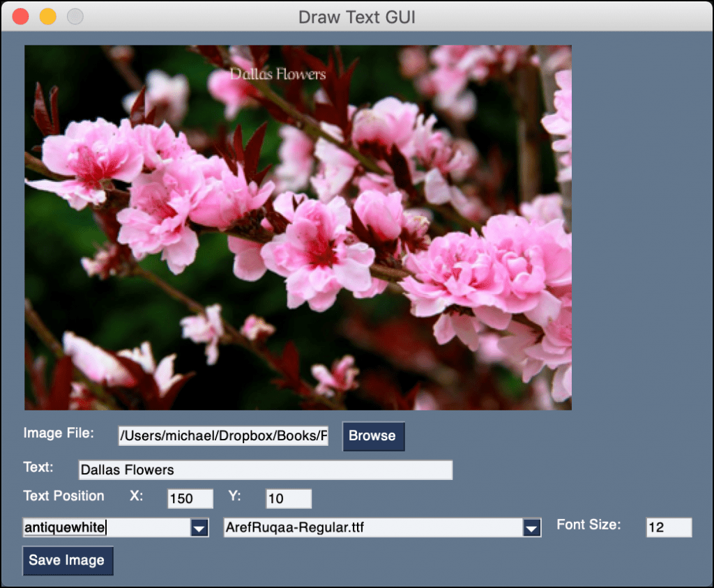This screenshot has width=714, height=588.
Task: Click into the Dallas Flowers text field
Action: pyautogui.click(x=266, y=470)
